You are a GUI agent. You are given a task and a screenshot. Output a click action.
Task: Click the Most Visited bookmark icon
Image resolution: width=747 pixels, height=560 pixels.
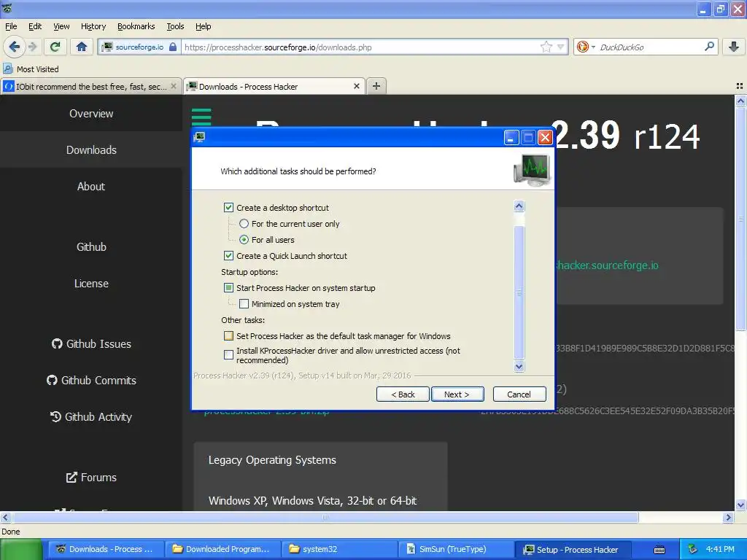tap(7, 69)
